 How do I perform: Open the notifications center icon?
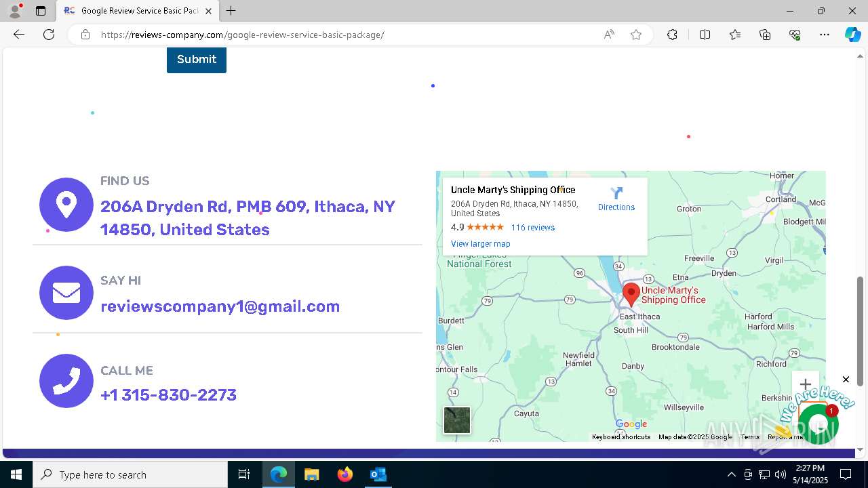(x=846, y=474)
